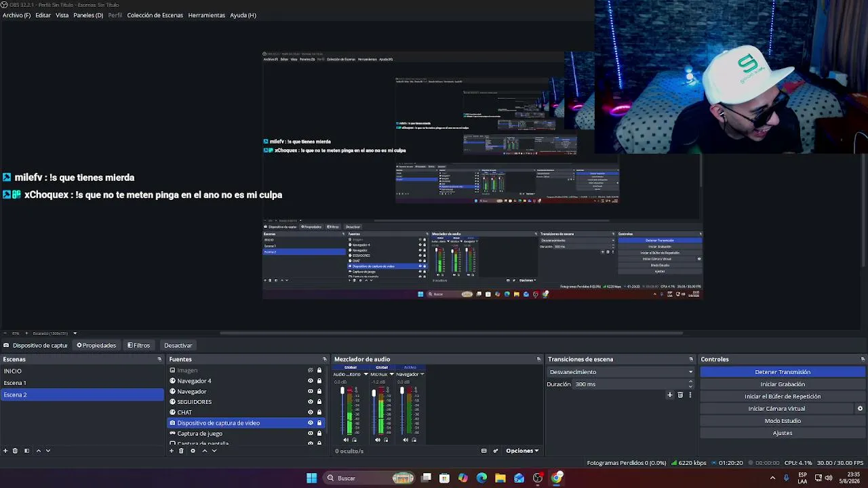The width and height of the screenshot is (868, 488).
Task: Open the Desvanecimiento transition dropdown
Action: pyautogui.click(x=620, y=372)
